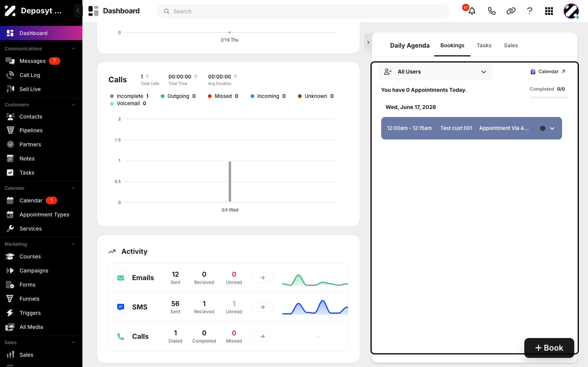Open the phone dialer icon in header
The width and height of the screenshot is (588, 367).
491,11
